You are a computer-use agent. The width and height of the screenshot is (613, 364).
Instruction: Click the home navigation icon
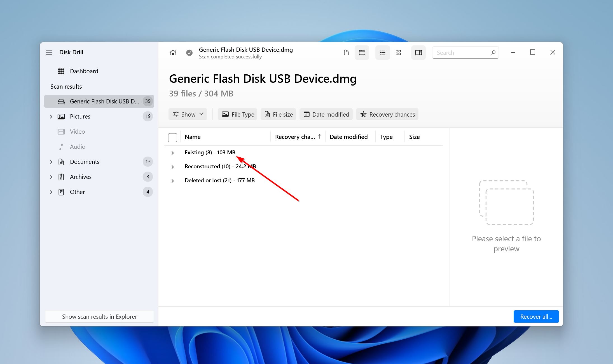pos(173,52)
